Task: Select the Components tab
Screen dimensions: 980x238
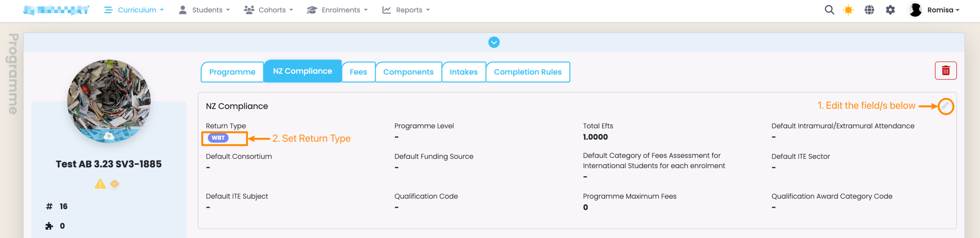Action: (408, 72)
